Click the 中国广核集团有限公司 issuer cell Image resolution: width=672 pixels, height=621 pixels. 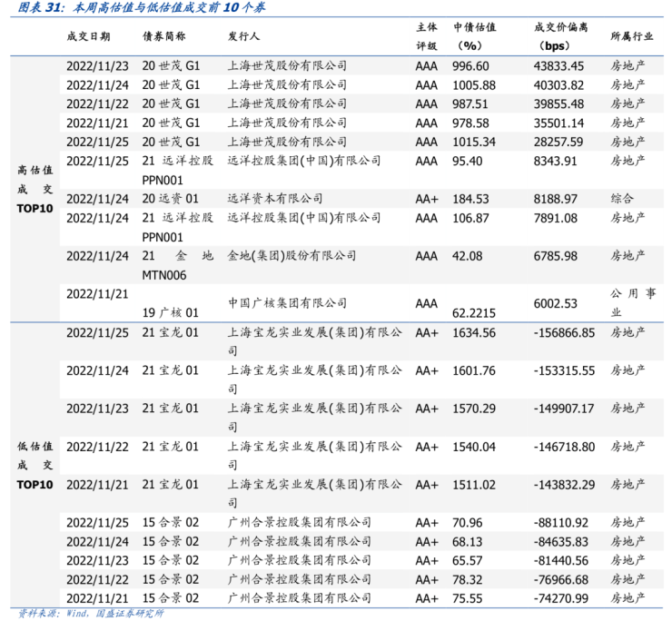pyautogui.click(x=286, y=302)
